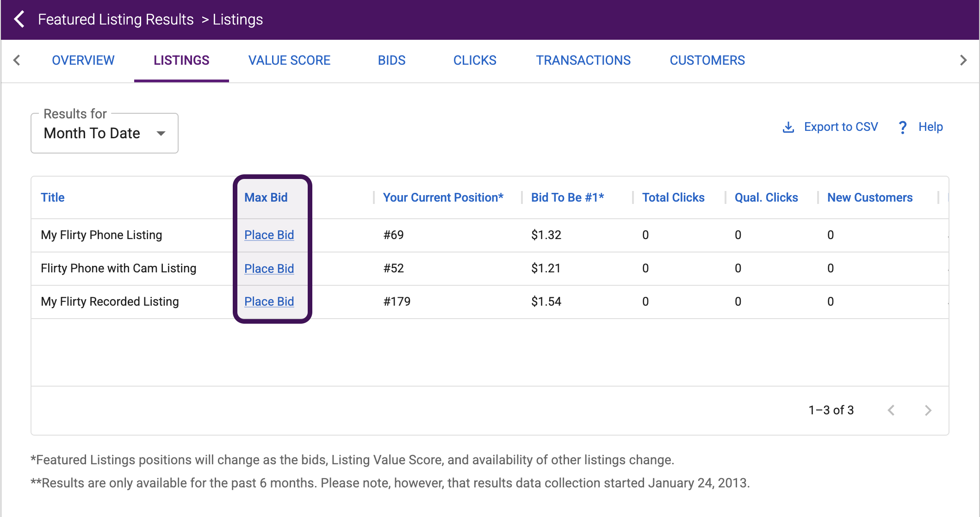
Task: Click the Export to CSV download icon
Action: (788, 127)
